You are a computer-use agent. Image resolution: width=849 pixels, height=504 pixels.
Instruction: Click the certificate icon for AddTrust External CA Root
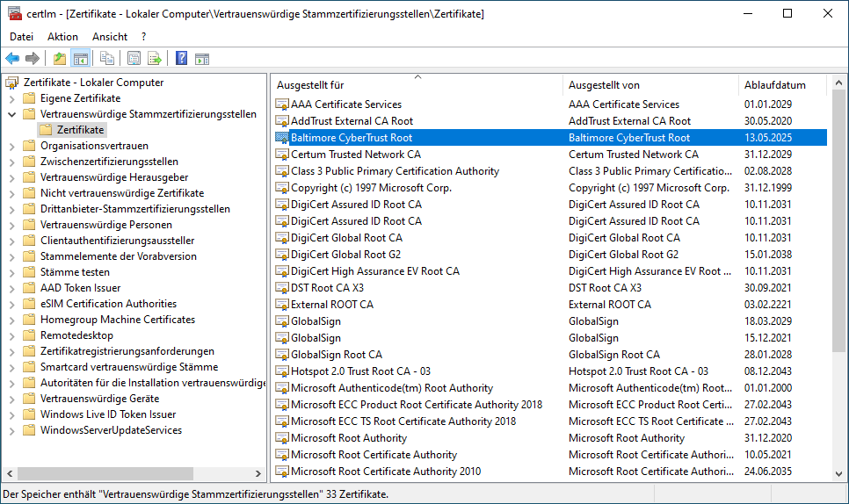coord(281,121)
